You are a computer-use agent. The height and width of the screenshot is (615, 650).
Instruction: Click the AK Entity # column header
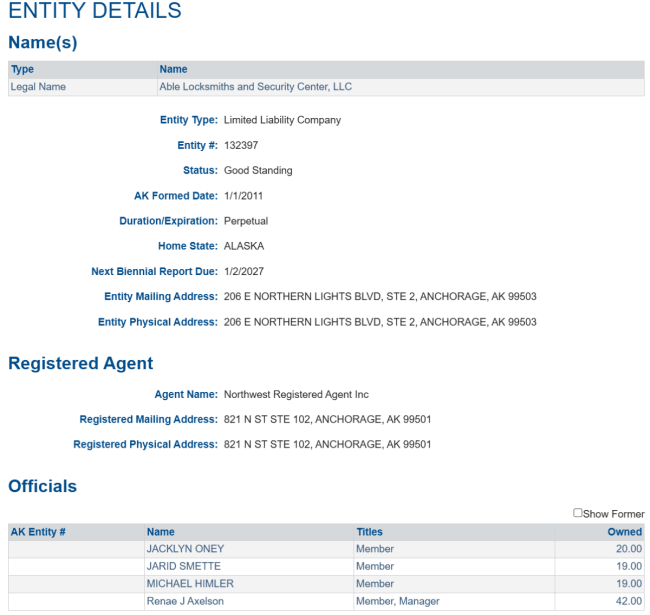(x=38, y=532)
